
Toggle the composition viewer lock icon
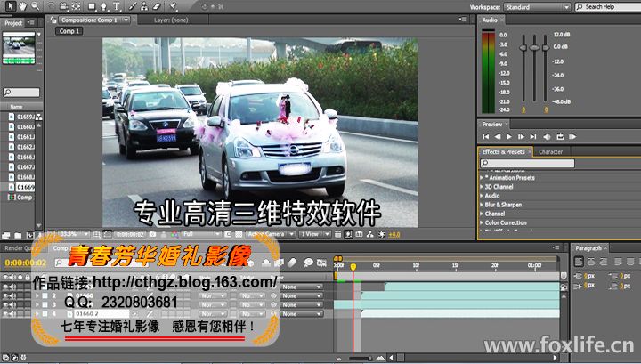point(53,20)
